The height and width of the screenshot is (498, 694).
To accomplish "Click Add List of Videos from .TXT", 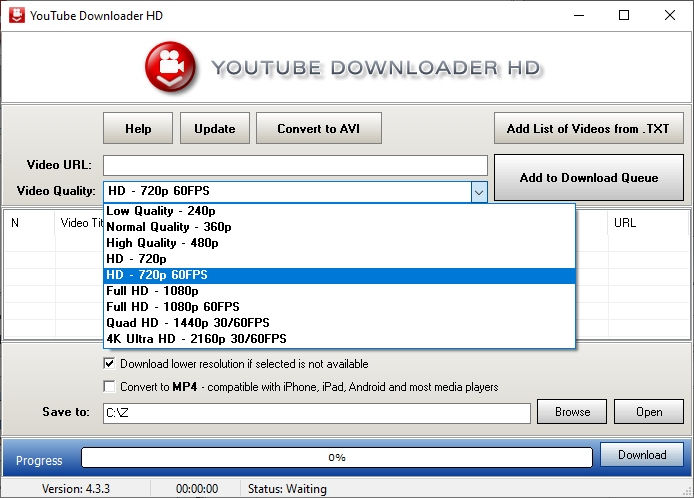I will 589,128.
